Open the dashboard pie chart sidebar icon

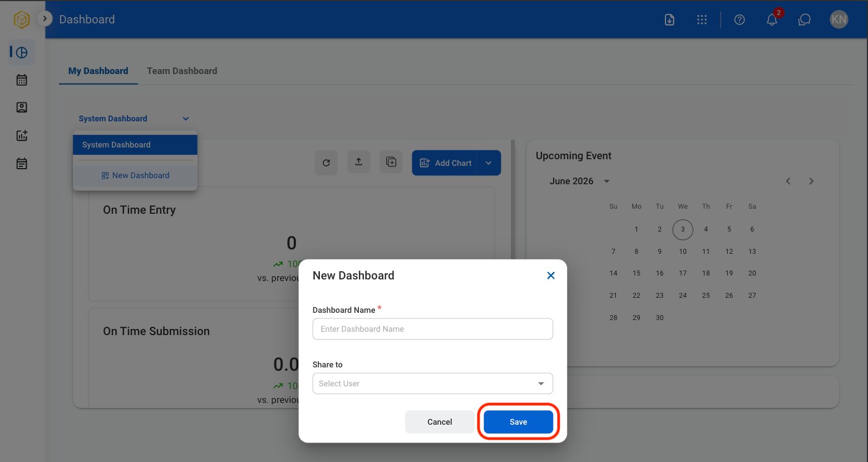click(22, 52)
